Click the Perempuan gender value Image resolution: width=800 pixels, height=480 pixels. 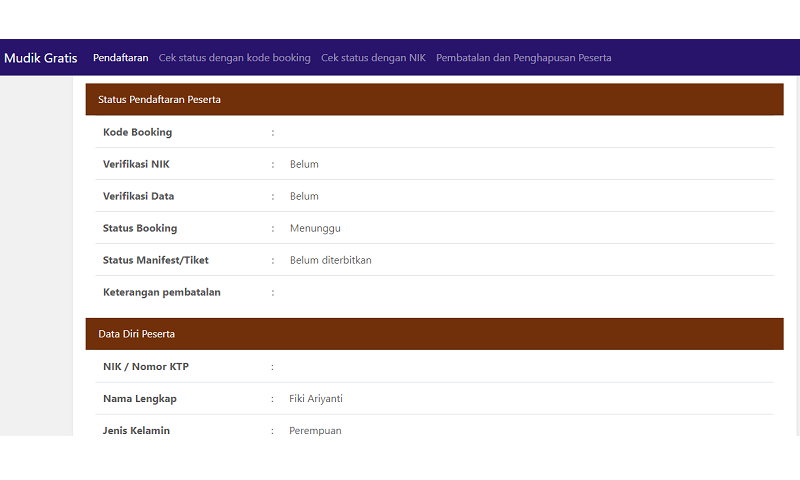[315, 431]
